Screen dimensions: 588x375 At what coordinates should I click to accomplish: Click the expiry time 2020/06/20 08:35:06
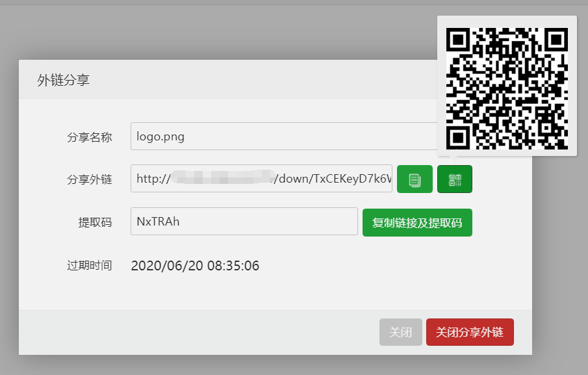[195, 266]
